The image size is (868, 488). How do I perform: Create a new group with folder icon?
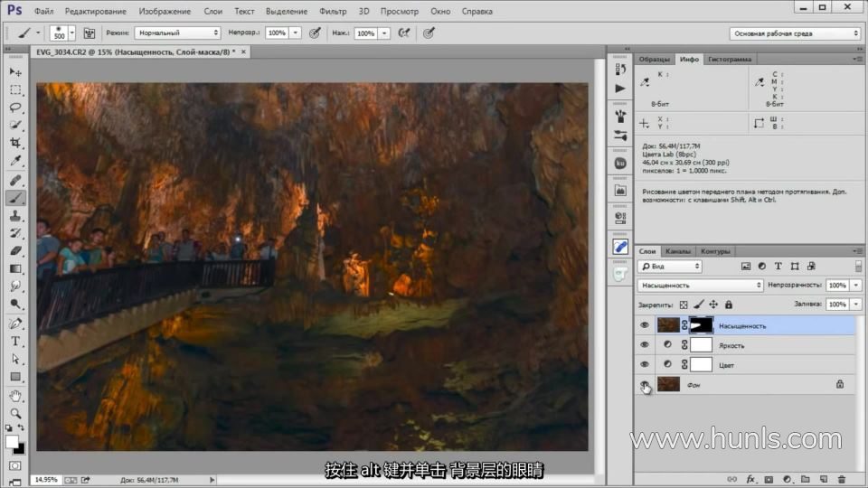805,479
